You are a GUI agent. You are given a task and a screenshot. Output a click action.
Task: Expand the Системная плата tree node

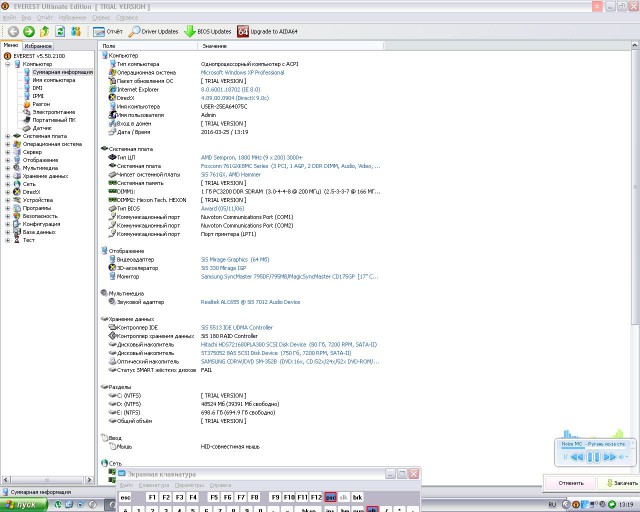7,136
